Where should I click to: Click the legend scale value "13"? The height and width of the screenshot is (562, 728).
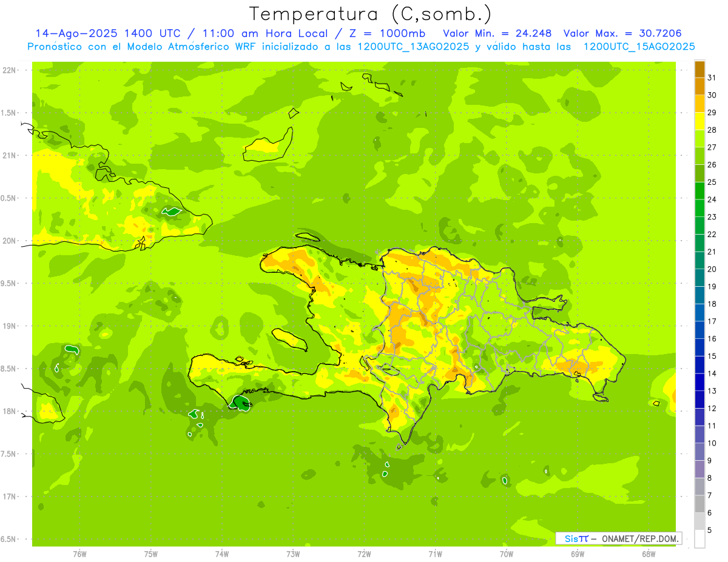coord(712,391)
